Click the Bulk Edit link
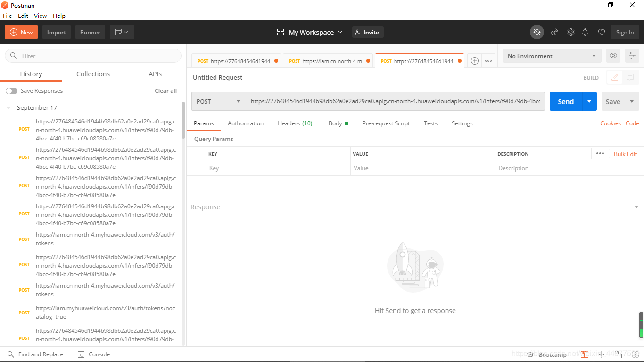 [625, 154]
